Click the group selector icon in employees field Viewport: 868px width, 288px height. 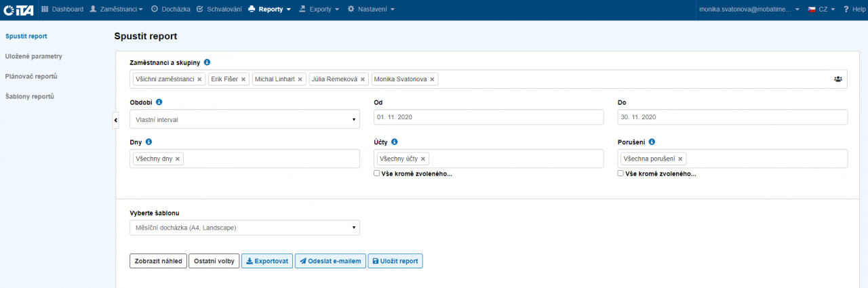[837, 79]
